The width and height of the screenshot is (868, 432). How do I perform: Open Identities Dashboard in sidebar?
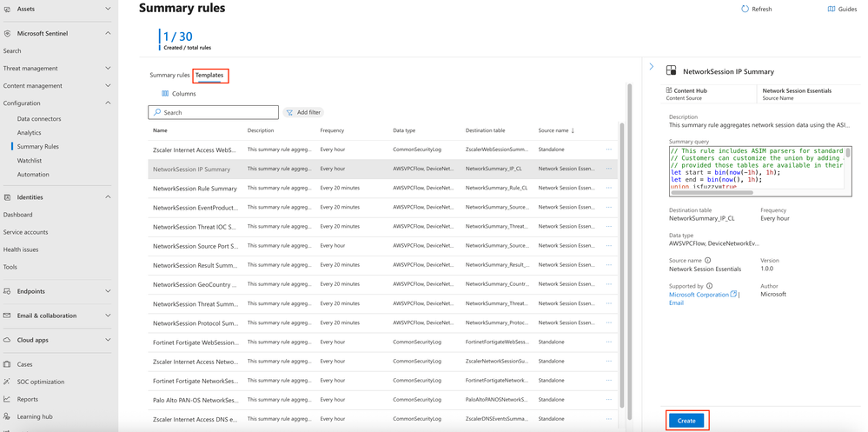pyautogui.click(x=17, y=215)
